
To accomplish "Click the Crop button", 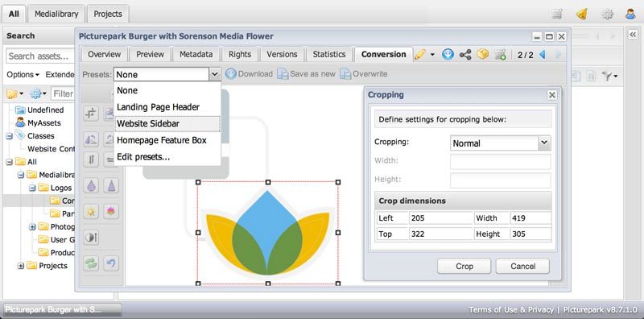I will click(464, 267).
